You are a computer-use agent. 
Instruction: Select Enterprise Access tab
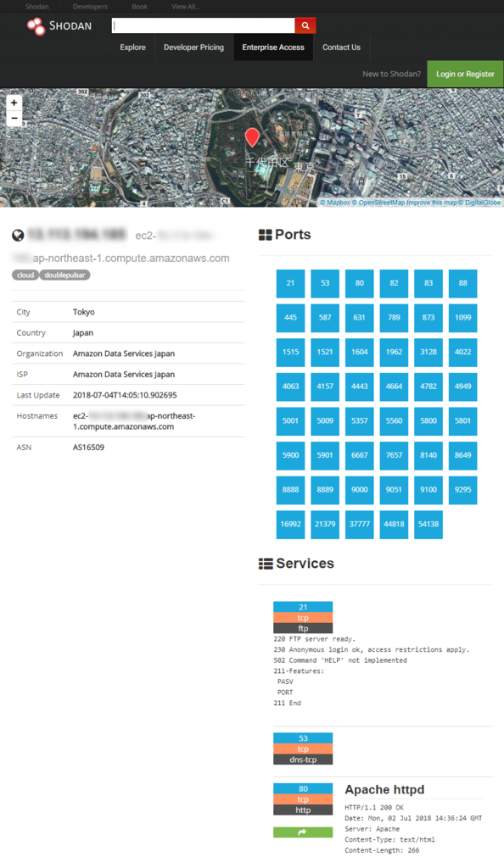click(x=273, y=47)
